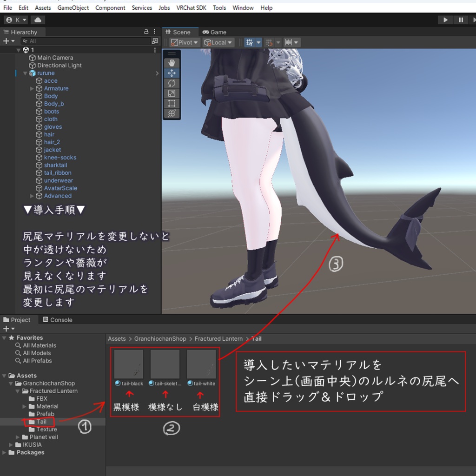Collapse the Fractured Lantern folder
Image resolution: width=476 pixels, height=476 pixels.
click(17, 391)
